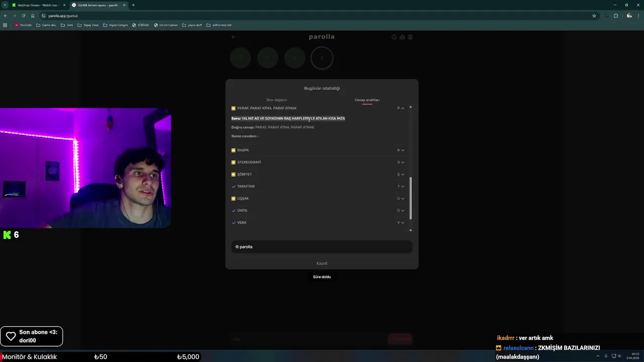
Task: Open the parolla info icon
Action: pos(394,37)
